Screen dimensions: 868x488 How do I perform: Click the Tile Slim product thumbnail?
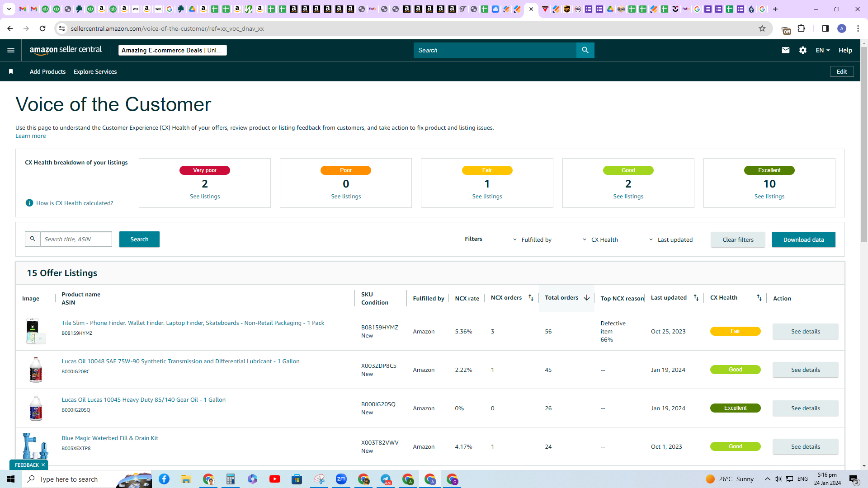pyautogui.click(x=35, y=331)
